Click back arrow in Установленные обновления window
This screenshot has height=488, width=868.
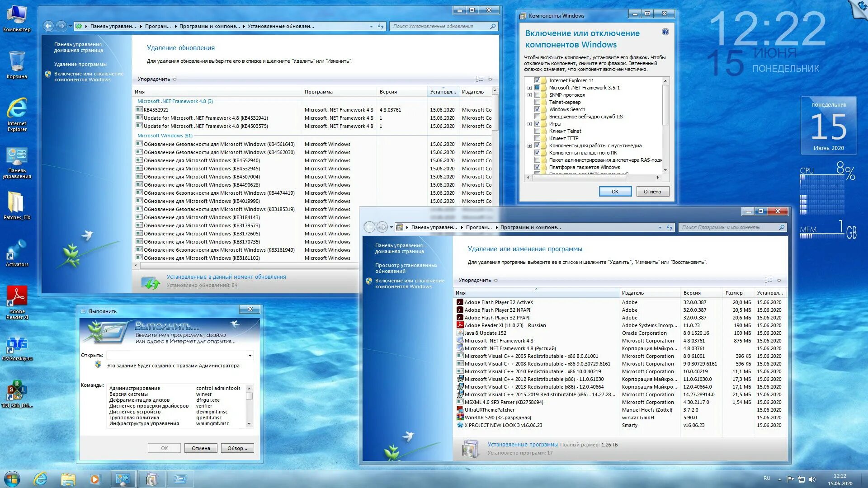pyautogui.click(x=49, y=26)
